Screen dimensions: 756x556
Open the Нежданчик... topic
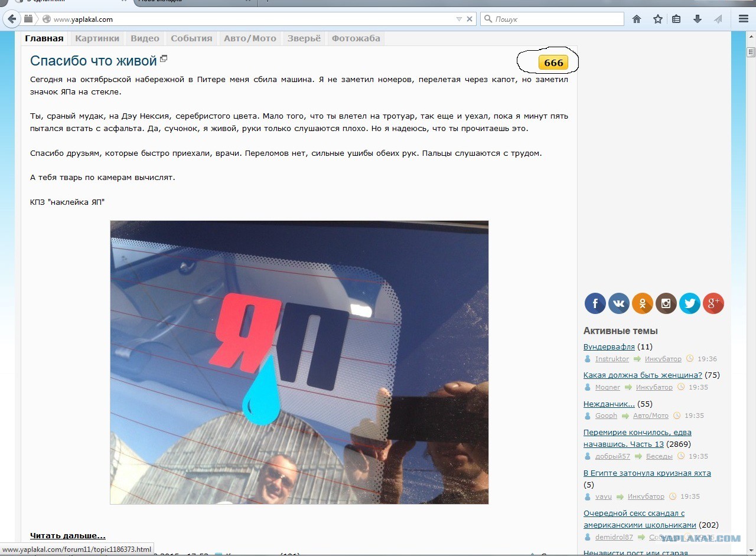tap(609, 404)
